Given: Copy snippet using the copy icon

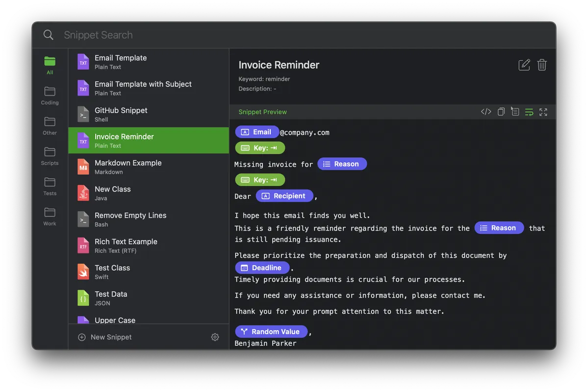Looking at the screenshot, I should pyautogui.click(x=501, y=112).
